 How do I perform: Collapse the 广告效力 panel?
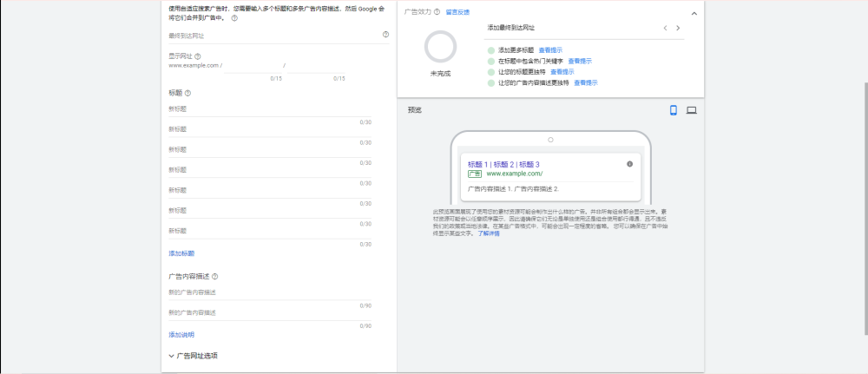pyautogui.click(x=694, y=13)
